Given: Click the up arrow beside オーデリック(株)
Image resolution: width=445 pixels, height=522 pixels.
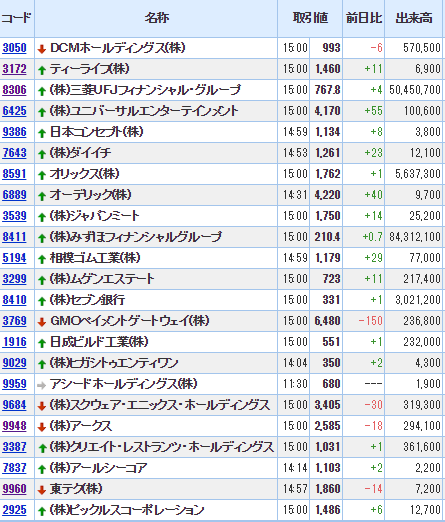Looking at the screenshot, I should point(42,196).
